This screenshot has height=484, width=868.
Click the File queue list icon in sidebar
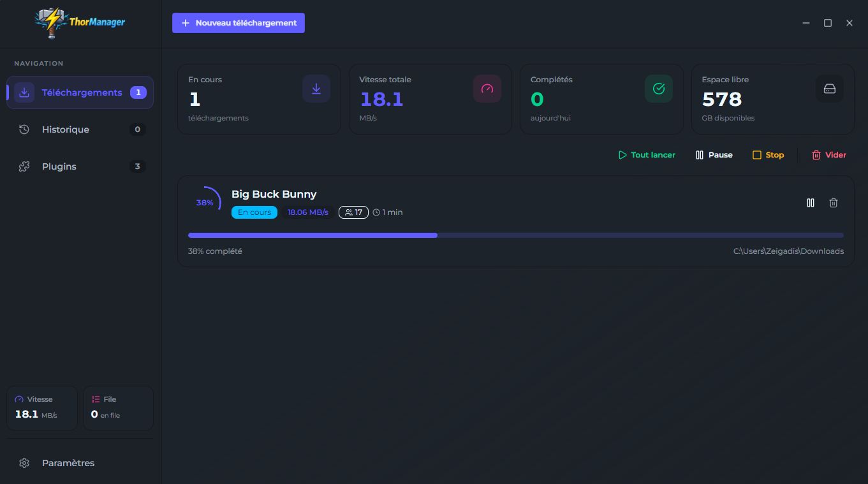(96, 399)
